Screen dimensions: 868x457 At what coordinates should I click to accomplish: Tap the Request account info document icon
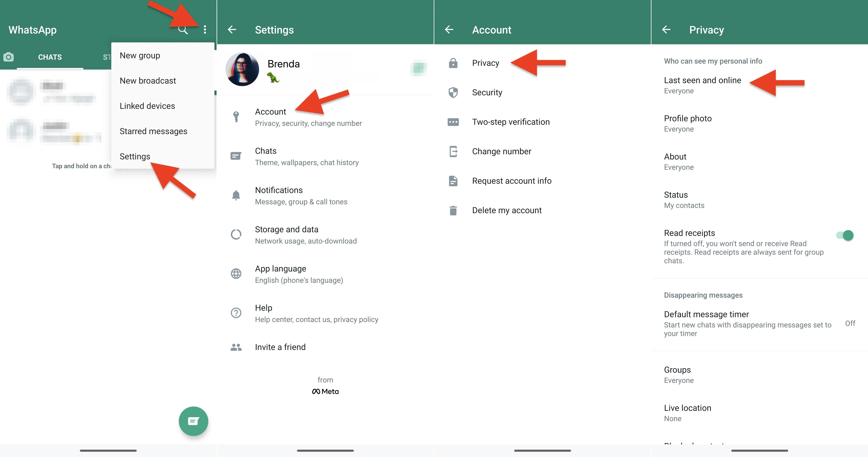click(x=453, y=181)
